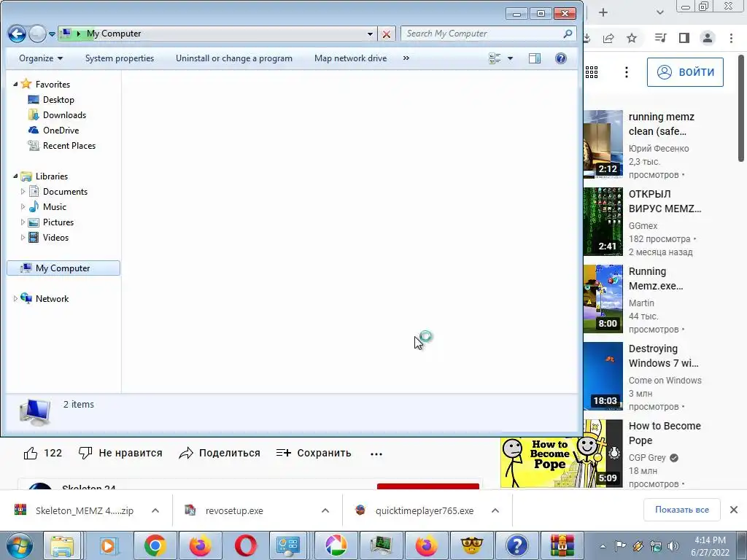This screenshot has height=560, width=747.
Task: Change your view icon in Explorer
Action: [x=495, y=58]
